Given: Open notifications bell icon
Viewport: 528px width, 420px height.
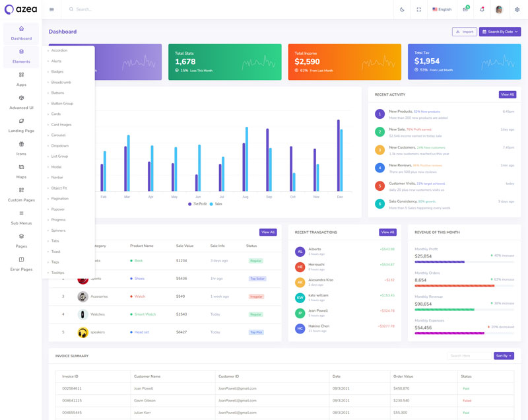Looking at the screenshot, I should pyautogui.click(x=482, y=10).
